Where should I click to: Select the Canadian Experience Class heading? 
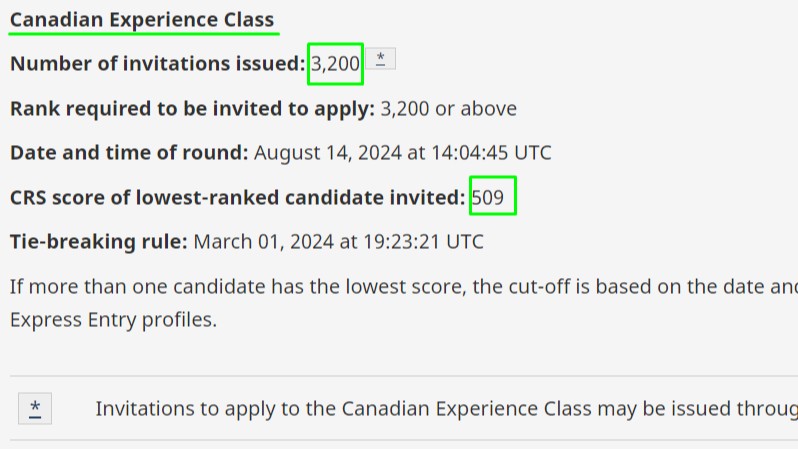[142, 20]
